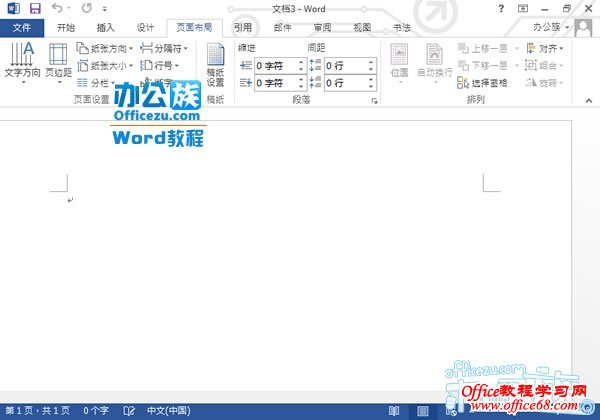
Task: Save the document with the floppy disk icon
Action: coord(35,8)
